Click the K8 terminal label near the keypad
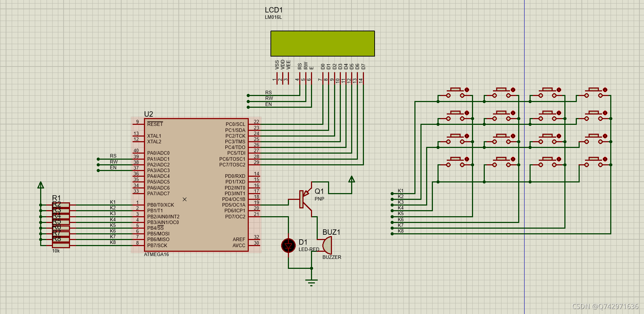 [401, 231]
